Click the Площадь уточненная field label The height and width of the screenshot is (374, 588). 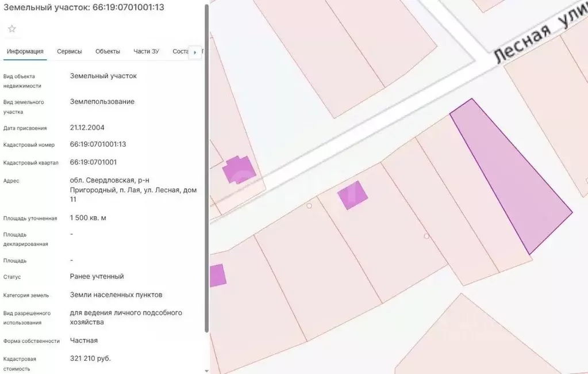[30, 219]
